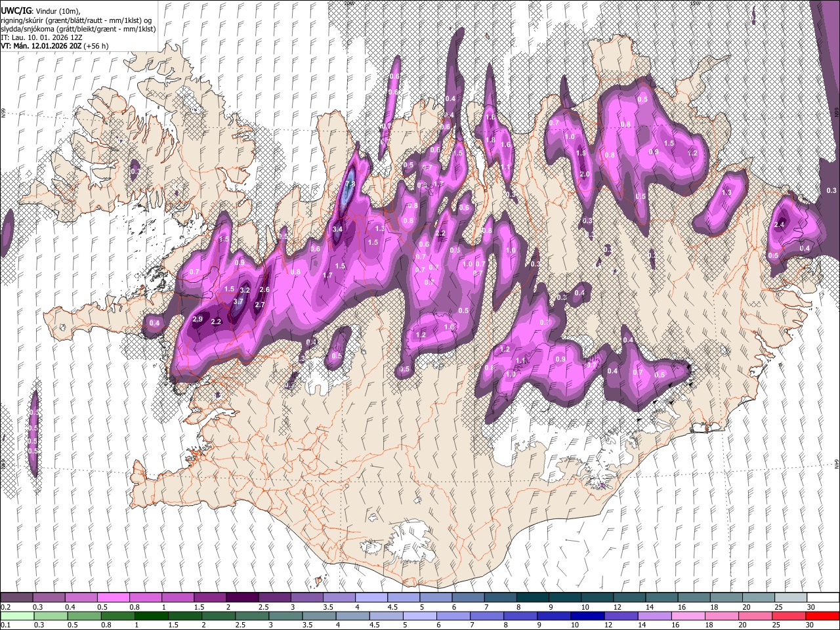Pick the pink swatch between 16 and 18
This screenshot has height=630, width=840.
coord(688,616)
